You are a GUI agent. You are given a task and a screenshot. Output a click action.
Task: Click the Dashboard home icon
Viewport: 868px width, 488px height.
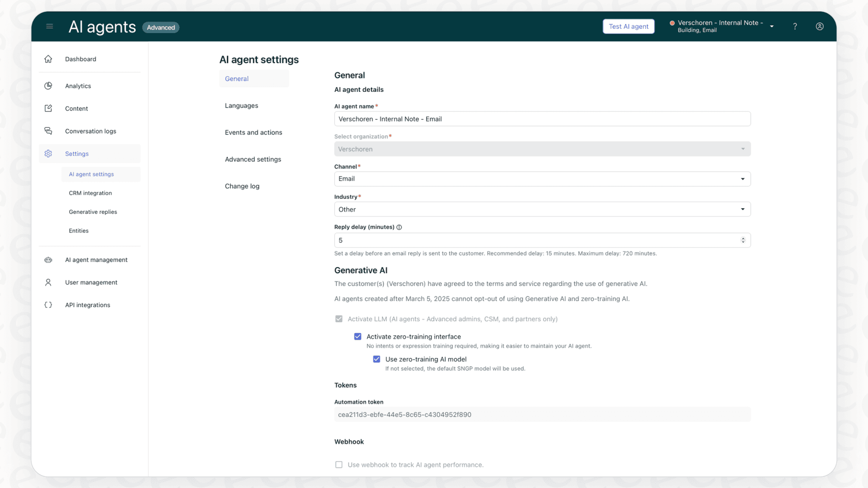48,59
